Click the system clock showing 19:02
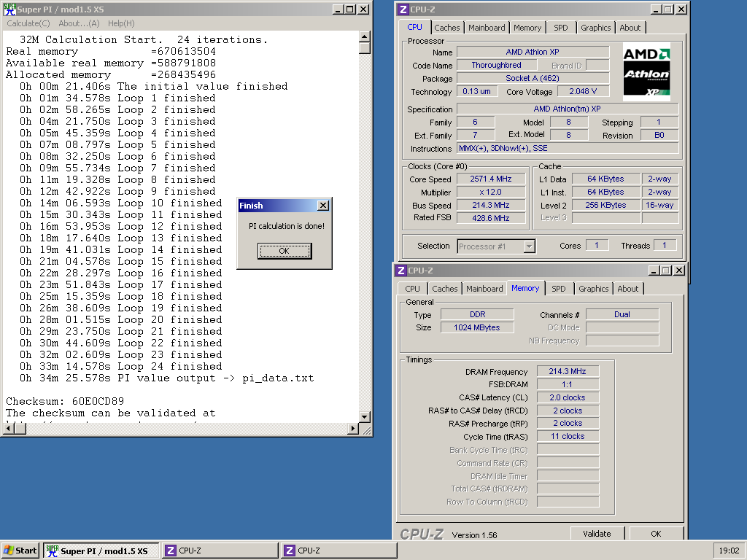The image size is (747, 560). point(729,551)
